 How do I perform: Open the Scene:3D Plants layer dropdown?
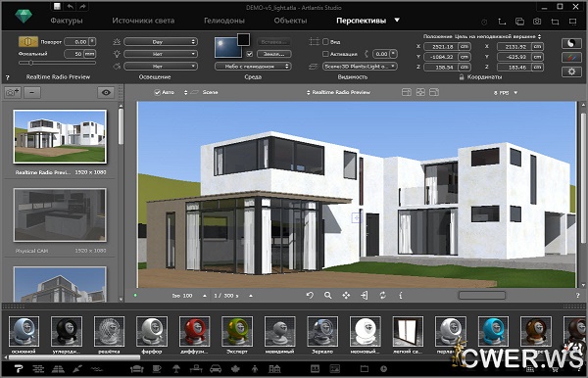(360, 67)
